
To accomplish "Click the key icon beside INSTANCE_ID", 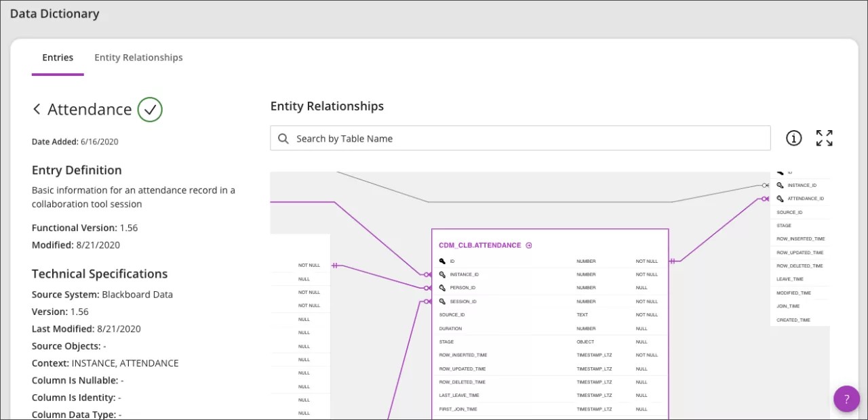I will (x=442, y=275).
